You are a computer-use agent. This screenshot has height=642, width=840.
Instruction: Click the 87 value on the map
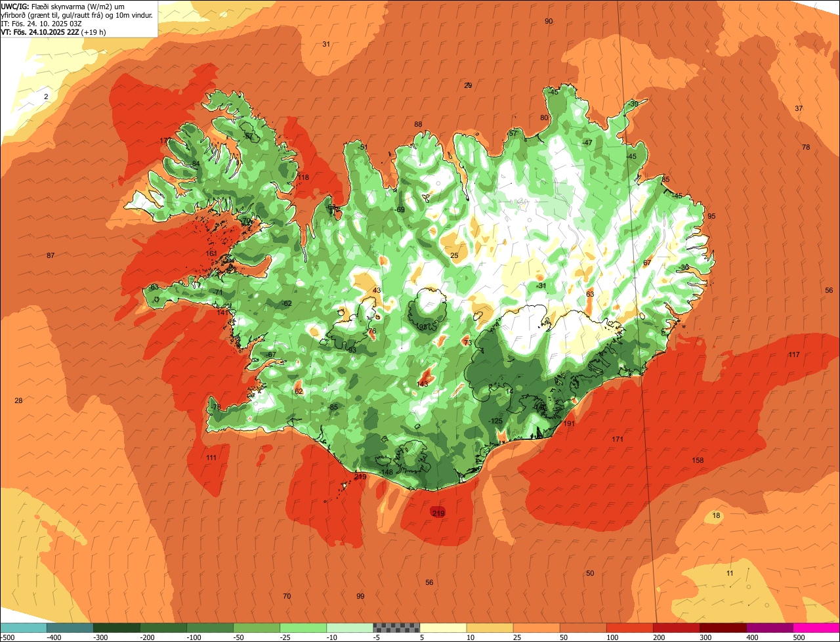point(51,255)
